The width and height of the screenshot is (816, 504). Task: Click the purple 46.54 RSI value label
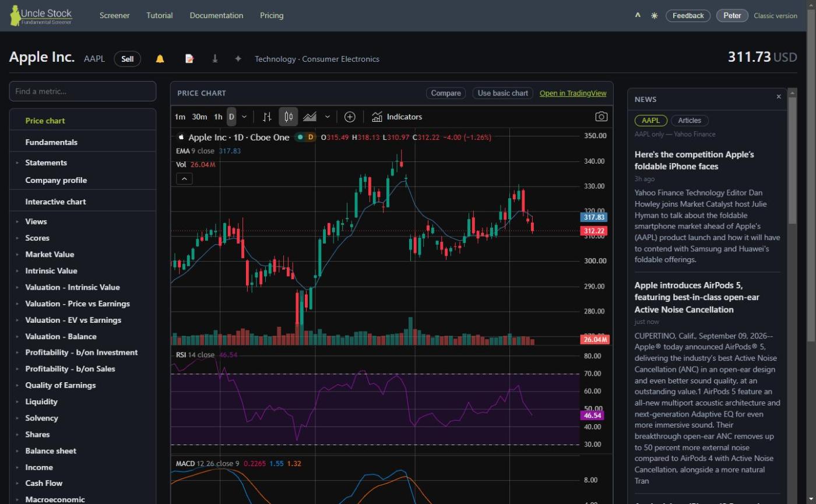(x=592, y=415)
